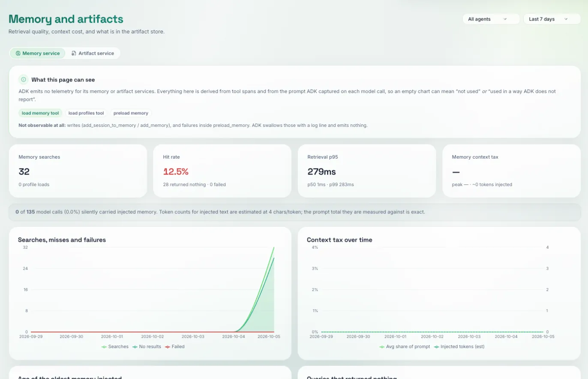Select the load memory tool chip
This screenshot has width=588, height=379.
(x=40, y=113)
